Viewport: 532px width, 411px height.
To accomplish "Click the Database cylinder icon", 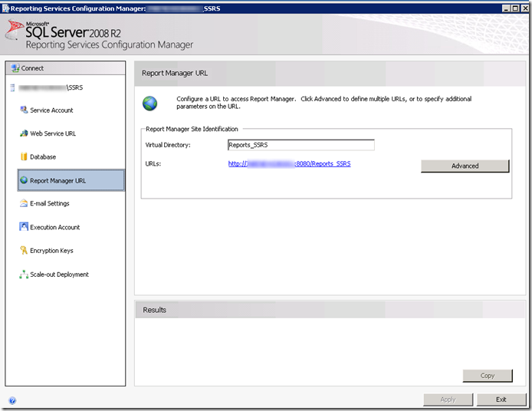I will point(24,157).
